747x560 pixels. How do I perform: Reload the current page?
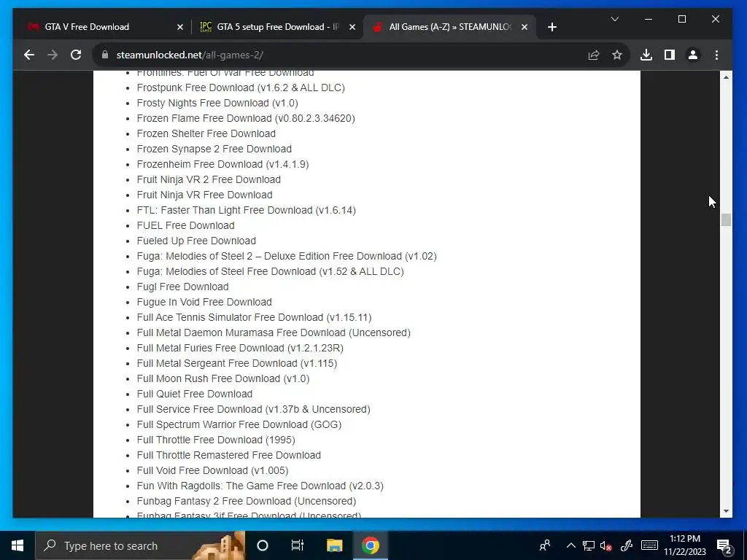click(76, 55)
